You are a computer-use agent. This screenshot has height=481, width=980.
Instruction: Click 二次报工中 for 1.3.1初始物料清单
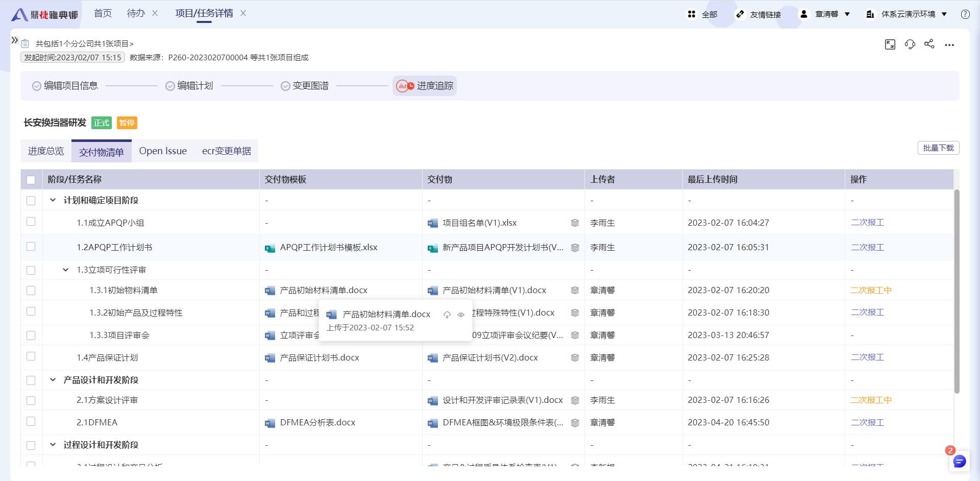point(871,291)
